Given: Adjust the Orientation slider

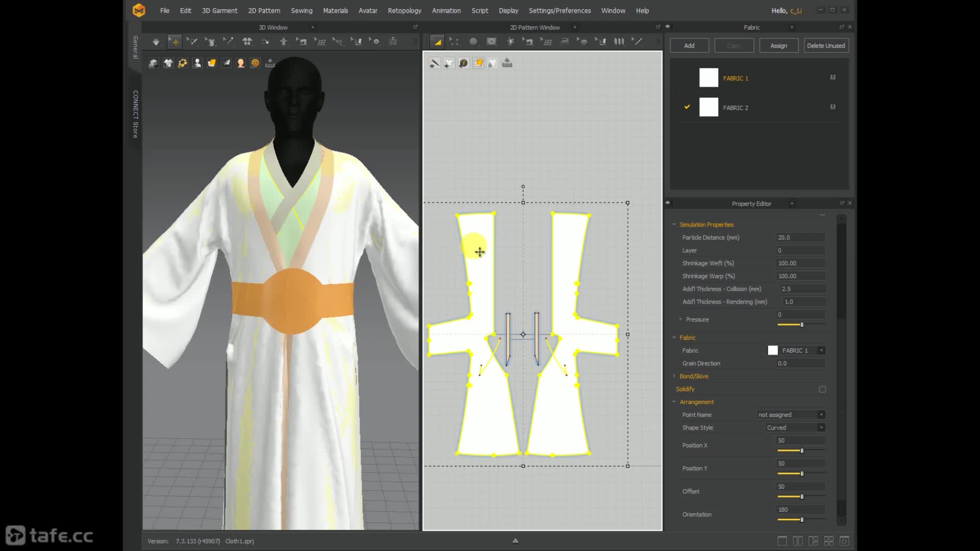Looking at the screenshot, I should click(x=801, y=519).
